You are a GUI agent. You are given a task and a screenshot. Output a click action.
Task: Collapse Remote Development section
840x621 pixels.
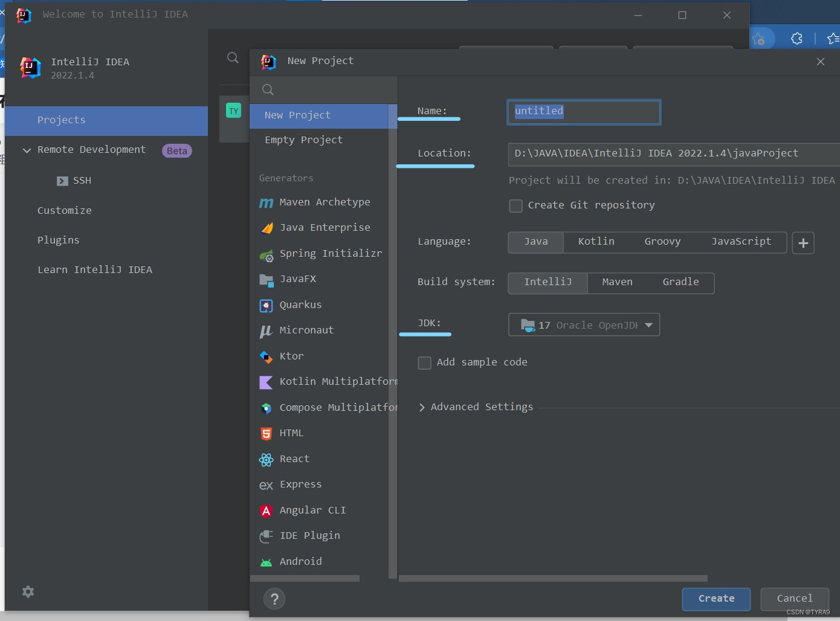[x=27, y=150]
